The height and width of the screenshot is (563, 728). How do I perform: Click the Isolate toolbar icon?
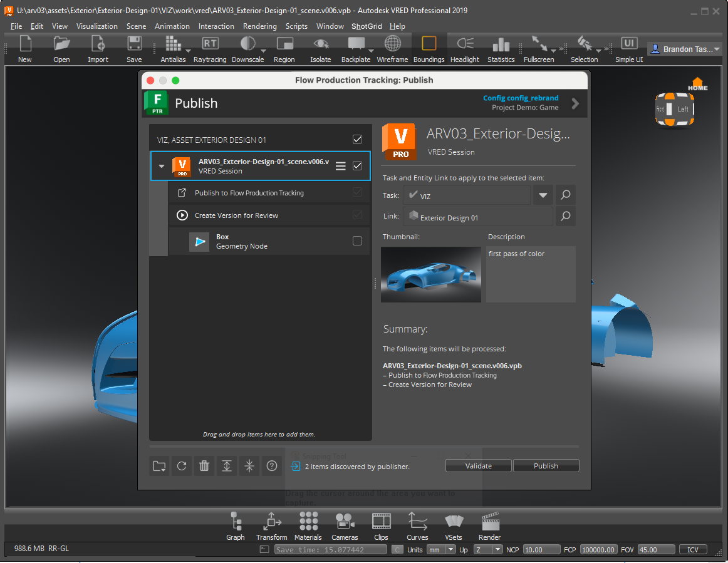coord(320,49)
